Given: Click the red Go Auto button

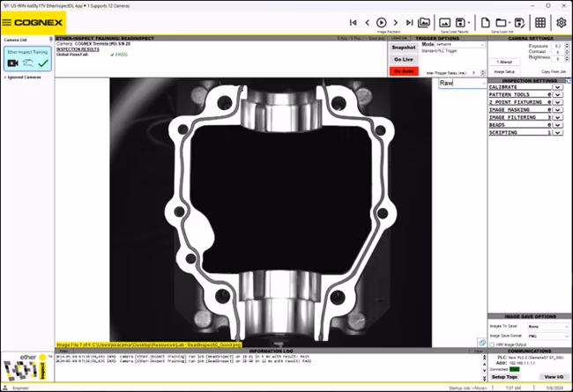Looking at the screenshot, I should click(x=404, y=71).
